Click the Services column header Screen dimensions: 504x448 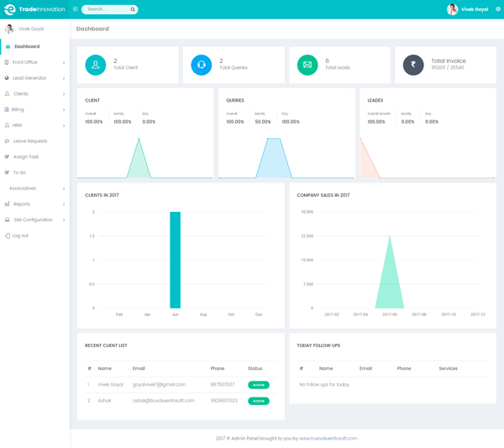tap(448, 368)
